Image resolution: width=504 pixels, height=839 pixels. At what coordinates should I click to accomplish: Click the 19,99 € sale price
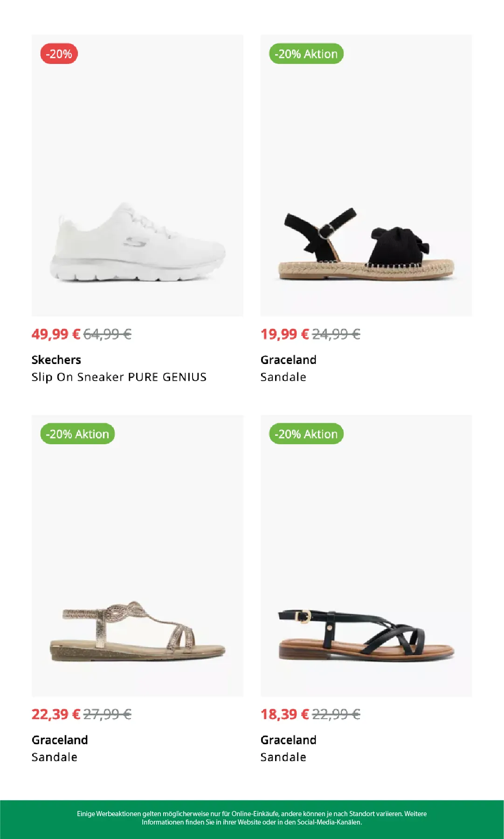coord(285,334)
